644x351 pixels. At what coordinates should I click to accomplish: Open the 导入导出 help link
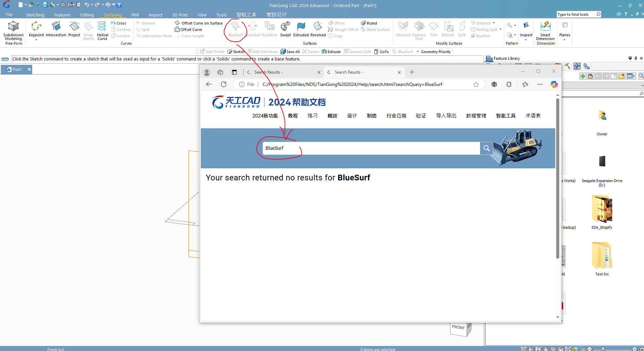coord(446,116)
